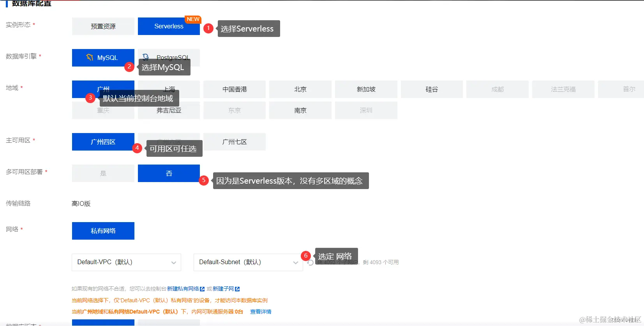This screenshot has height=326, width=644.
Task: Click the greyed-out 法兰克福 region
Action: [563, 89]
